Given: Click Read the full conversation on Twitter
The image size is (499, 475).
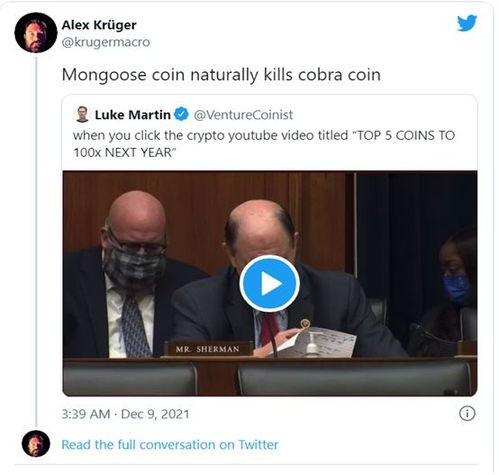Looking at the screenshot, I should (x=170, y=445).
